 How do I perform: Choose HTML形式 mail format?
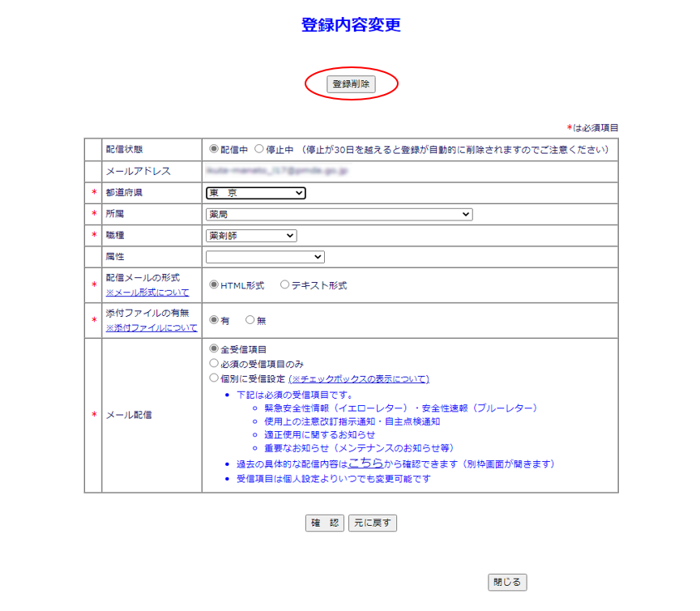point(214,284)
